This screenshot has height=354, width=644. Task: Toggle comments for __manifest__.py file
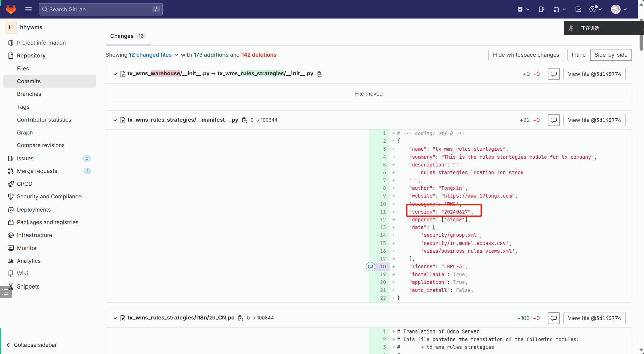[x=554, y=120]
